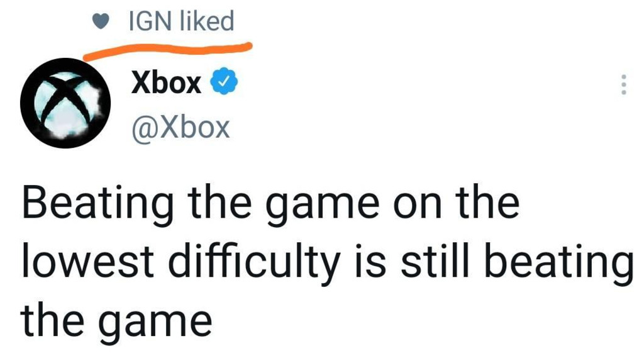Click the black ring of Xbox avatar
The image size is (644, 358).
[x=26, y=101]
